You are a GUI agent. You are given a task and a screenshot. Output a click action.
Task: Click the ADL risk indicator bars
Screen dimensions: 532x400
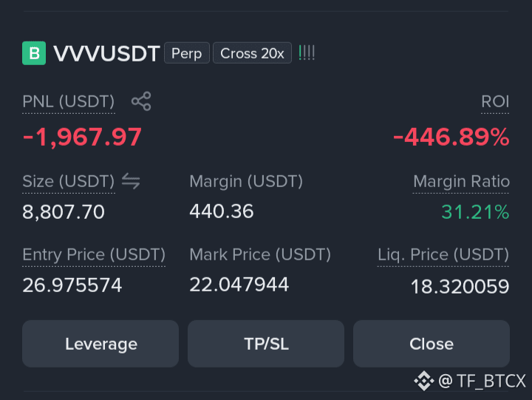point(307,53)
